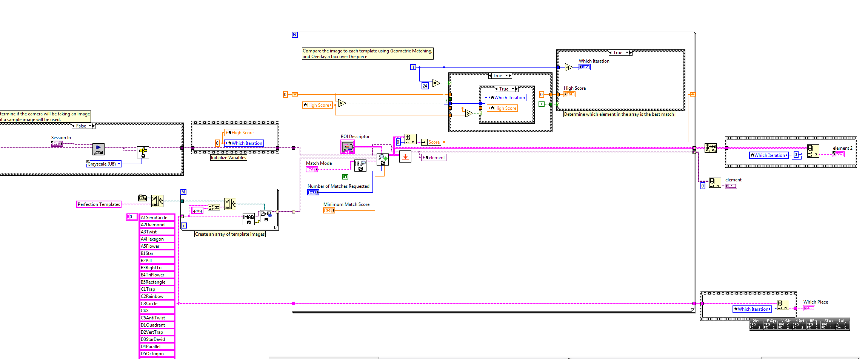Click the right shift register on main loop
868x359 pixels.
693,94
